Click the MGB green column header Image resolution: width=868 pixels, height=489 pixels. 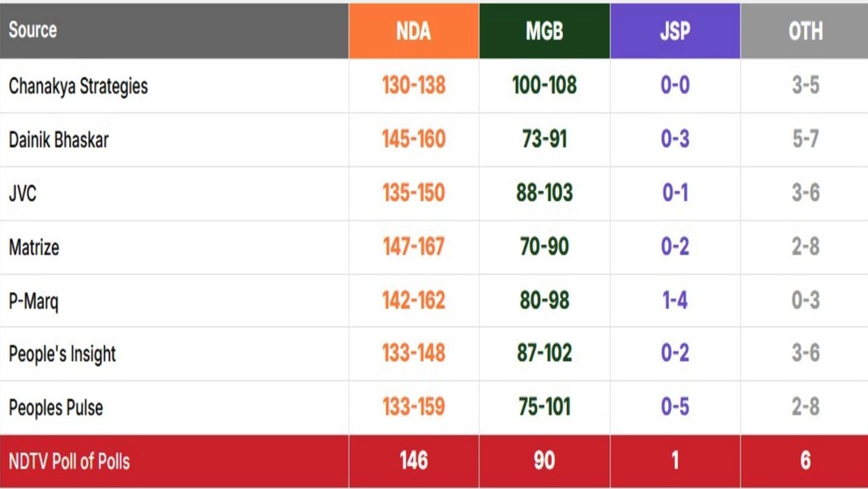(544, 32)
